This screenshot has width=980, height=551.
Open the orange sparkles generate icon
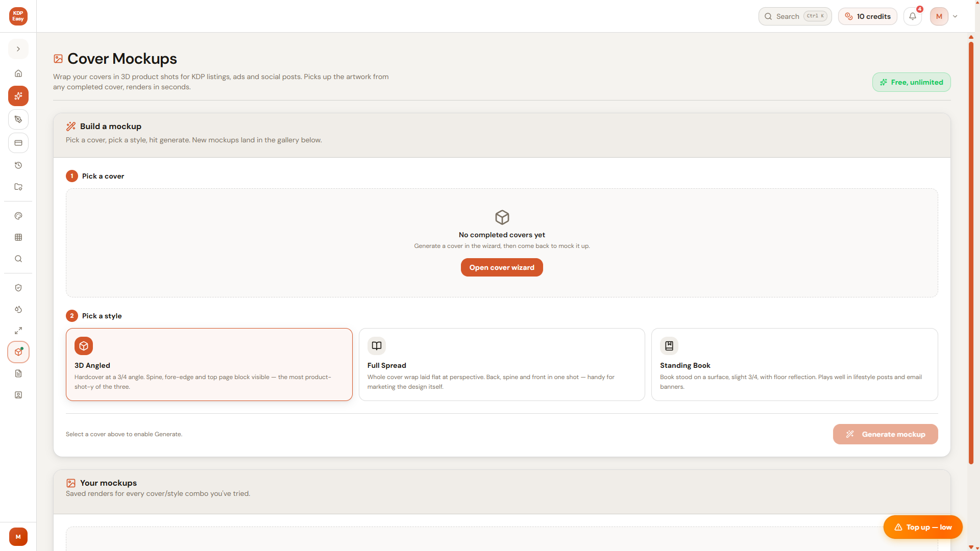18,96
